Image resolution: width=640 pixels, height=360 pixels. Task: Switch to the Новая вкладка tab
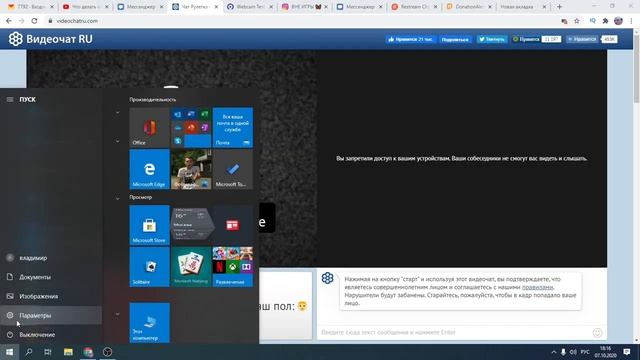point(522,7)
